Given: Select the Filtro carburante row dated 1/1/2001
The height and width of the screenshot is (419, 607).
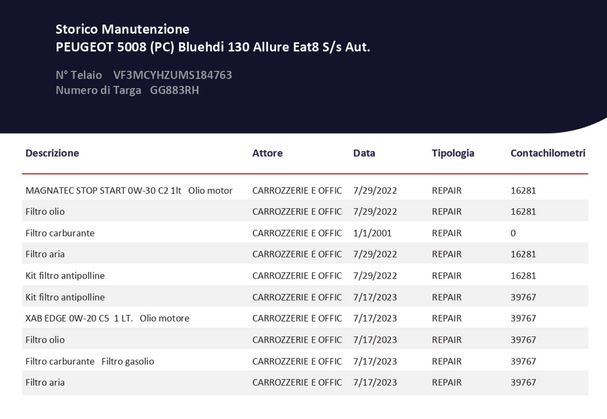Looking at the screenshot, I should pos(305,233).
